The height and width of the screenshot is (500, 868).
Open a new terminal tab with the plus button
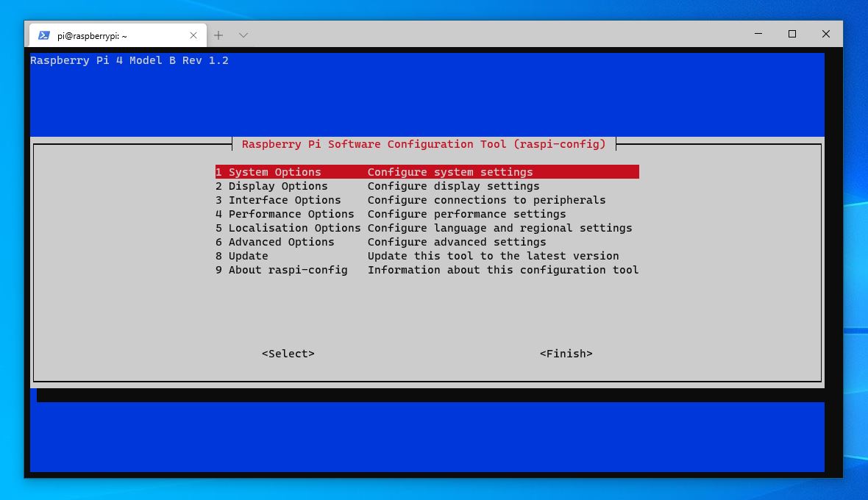click(218, 35)
